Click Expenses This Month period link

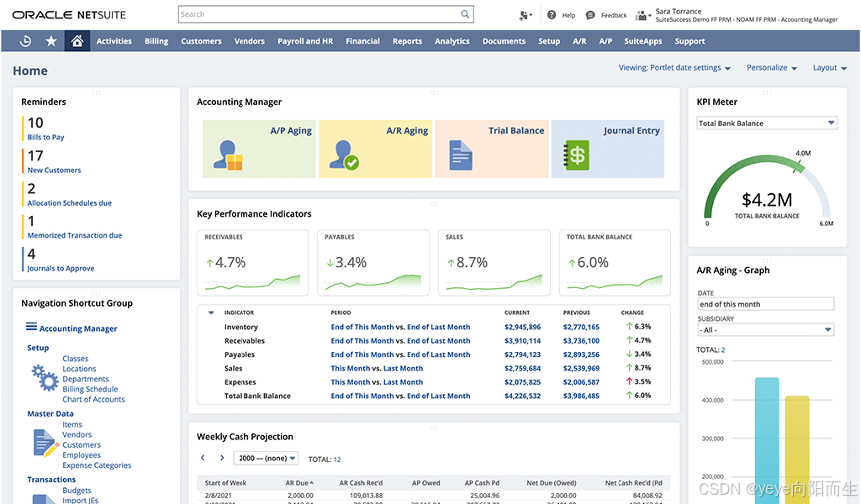351,381
